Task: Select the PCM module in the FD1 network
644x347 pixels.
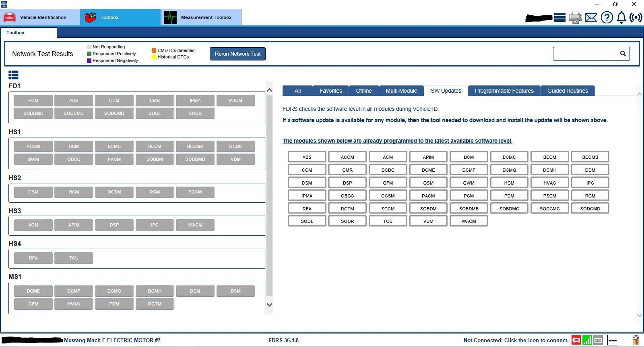Action: coord(33,100)
